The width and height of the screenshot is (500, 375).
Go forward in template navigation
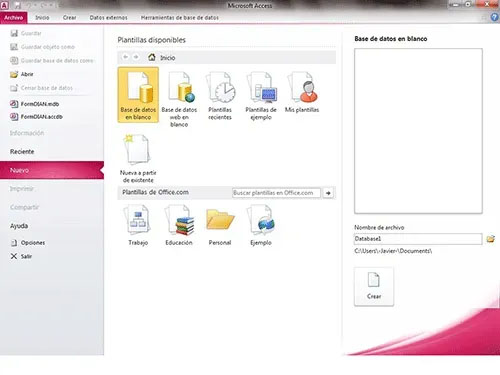pyautogui.click(x=136, y=57)
